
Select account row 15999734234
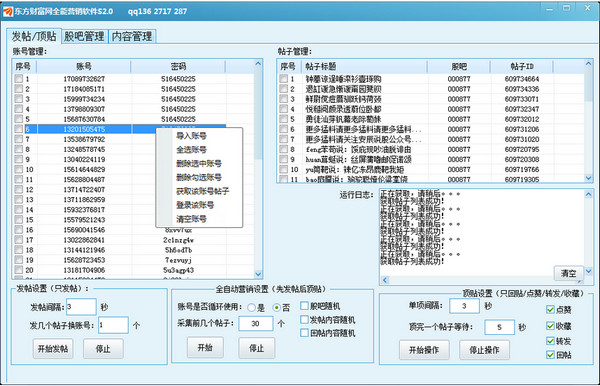click(134, 99)
